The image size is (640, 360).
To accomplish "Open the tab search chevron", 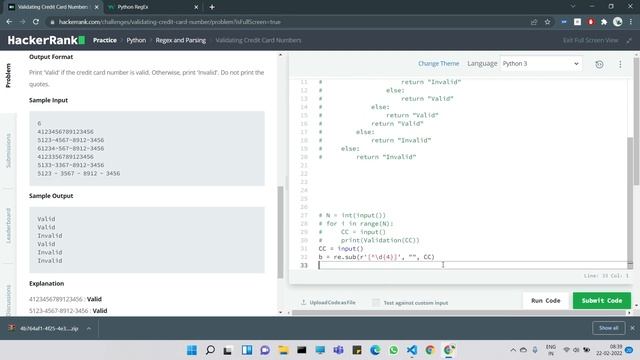I will pos(573,7).
